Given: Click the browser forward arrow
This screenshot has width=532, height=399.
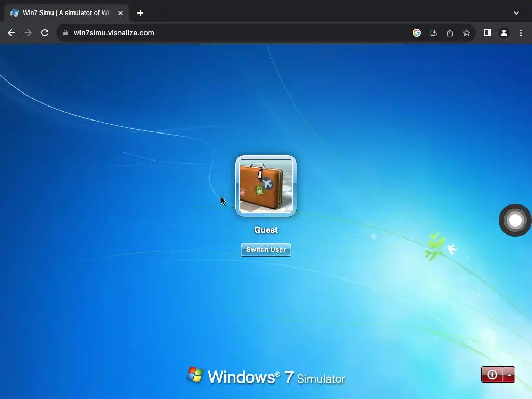Looking at the screenshot, I should coord(28,33).
